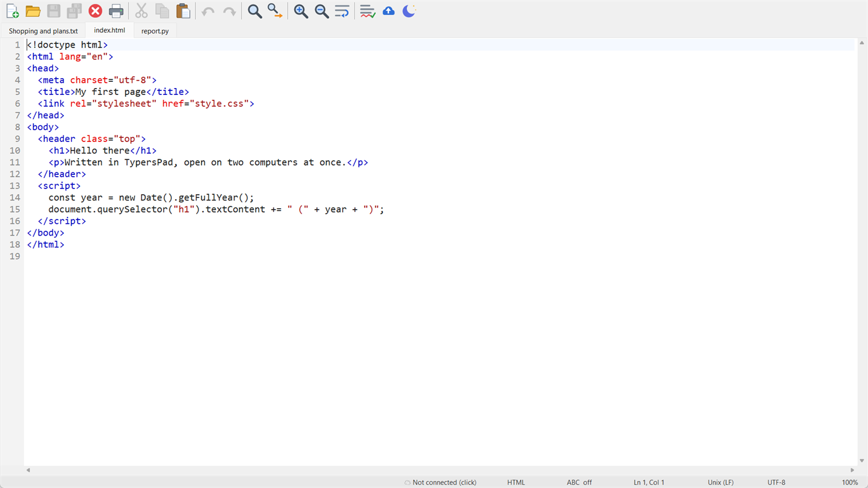The image size is (868, 488).
Task: Click the Redo arrow icon
Action: click(229, 11)
